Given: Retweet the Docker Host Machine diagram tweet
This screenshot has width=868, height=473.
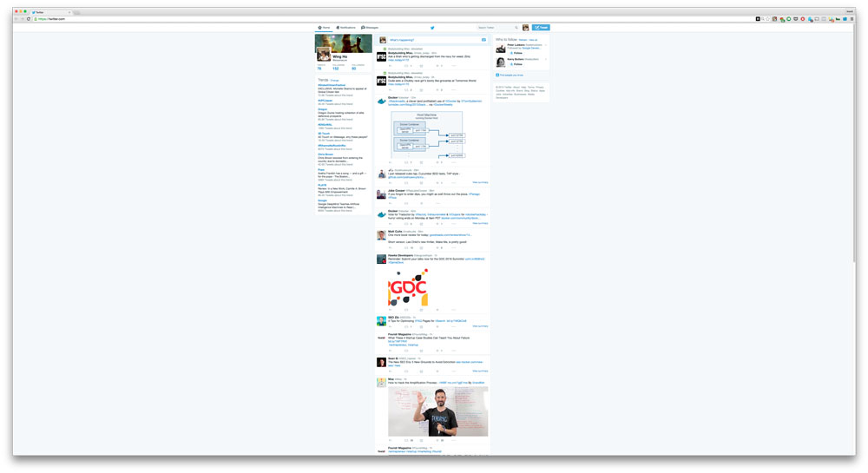Looking at the screenshot, I should click(406, 162).
